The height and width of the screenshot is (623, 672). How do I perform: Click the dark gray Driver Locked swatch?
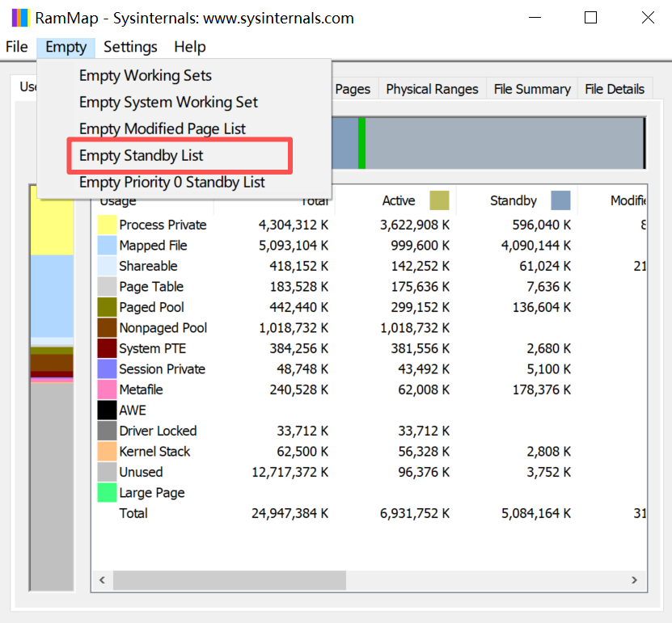107,431
